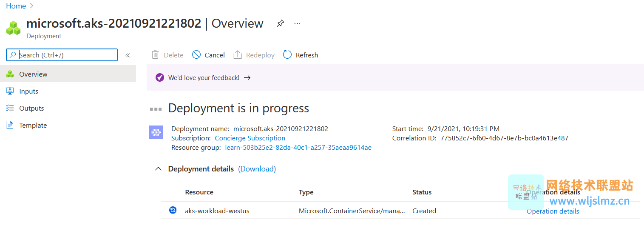Click the Resource column header
The image size is (644, 234).
pyautogui.click(x=199, y=192)
